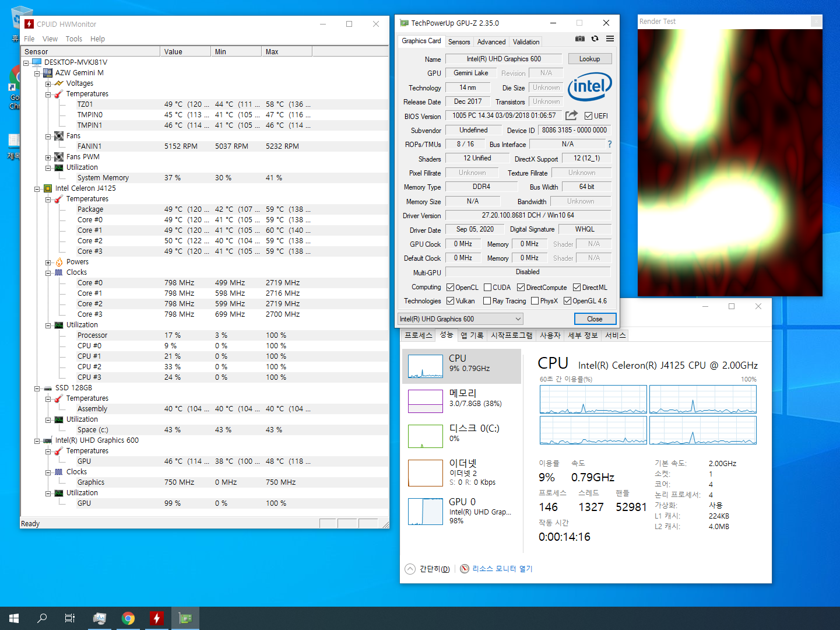Image resolution: width=840 pixels, height=630 pixels.
Task: Toggle CUDA checkbox
Action: pyautogui.click(x=487, y=287)
